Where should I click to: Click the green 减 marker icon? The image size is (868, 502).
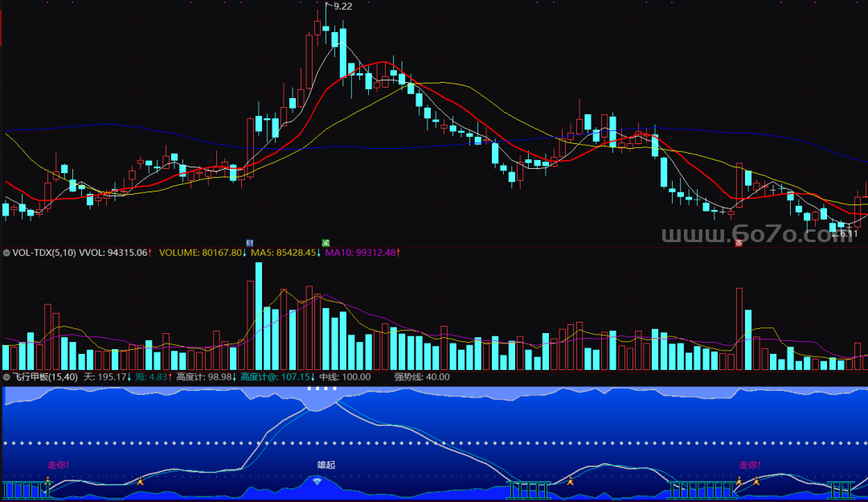pos(325,242)
